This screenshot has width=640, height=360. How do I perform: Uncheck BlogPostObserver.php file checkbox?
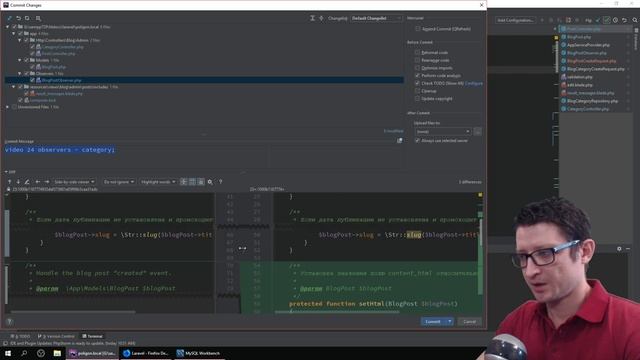32,80
